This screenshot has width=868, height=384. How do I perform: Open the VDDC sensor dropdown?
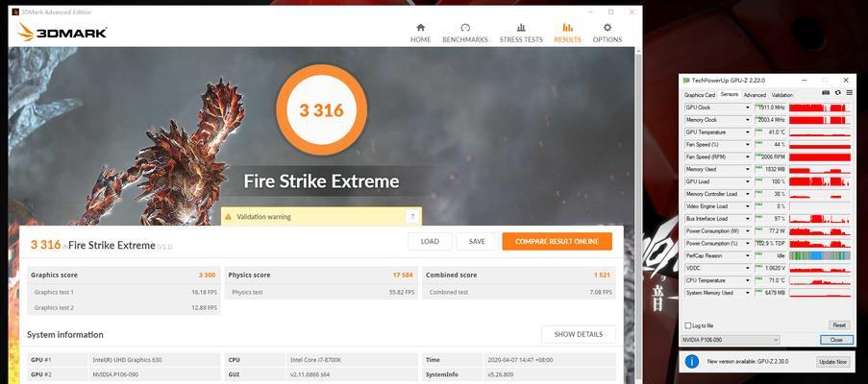[747, 268]
